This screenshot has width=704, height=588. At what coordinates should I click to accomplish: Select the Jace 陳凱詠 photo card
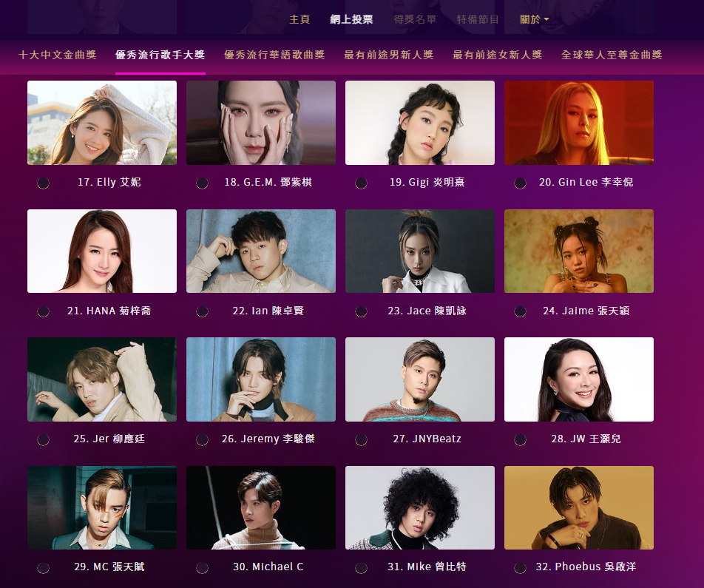pos(420,251)
